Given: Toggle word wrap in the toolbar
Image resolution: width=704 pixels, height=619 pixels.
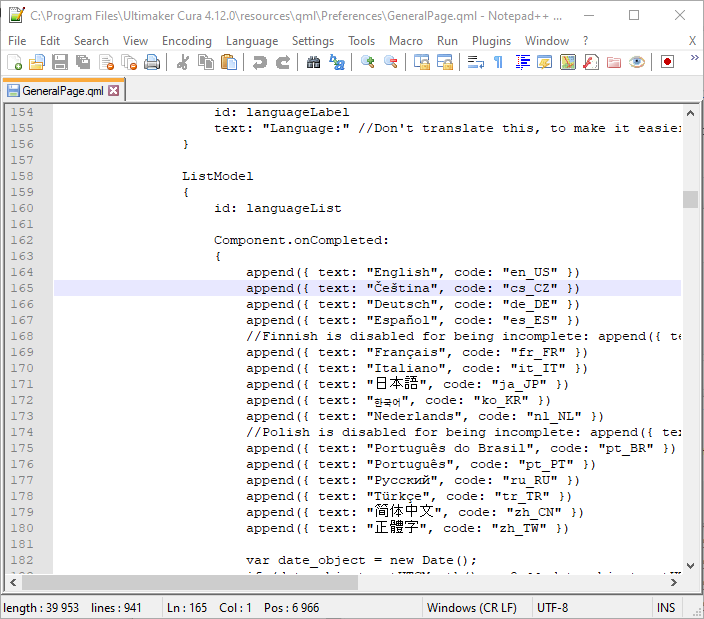Looking at the screenshot, I should 475,62.
